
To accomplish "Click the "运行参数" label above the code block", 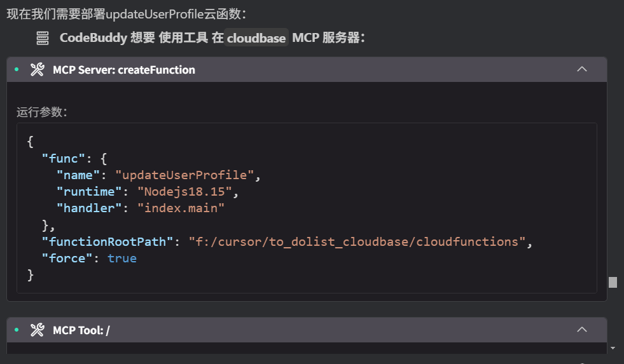I will (x=42, y=112).
